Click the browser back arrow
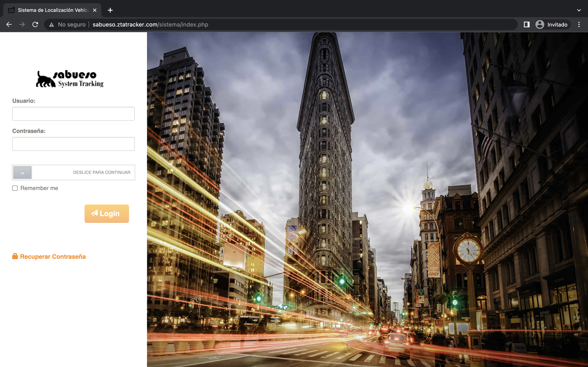This screenshot has height=367, width=588. point(9,24)
